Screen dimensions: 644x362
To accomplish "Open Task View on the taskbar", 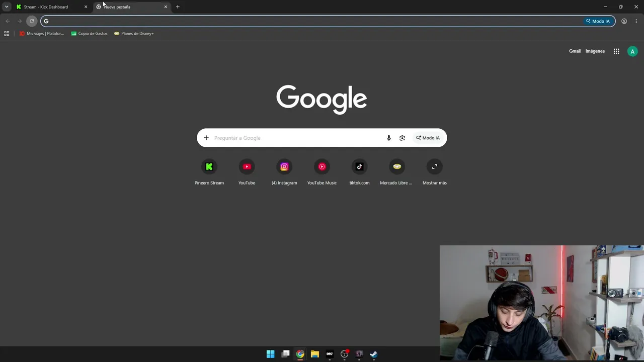I will (x=285, y=354).
